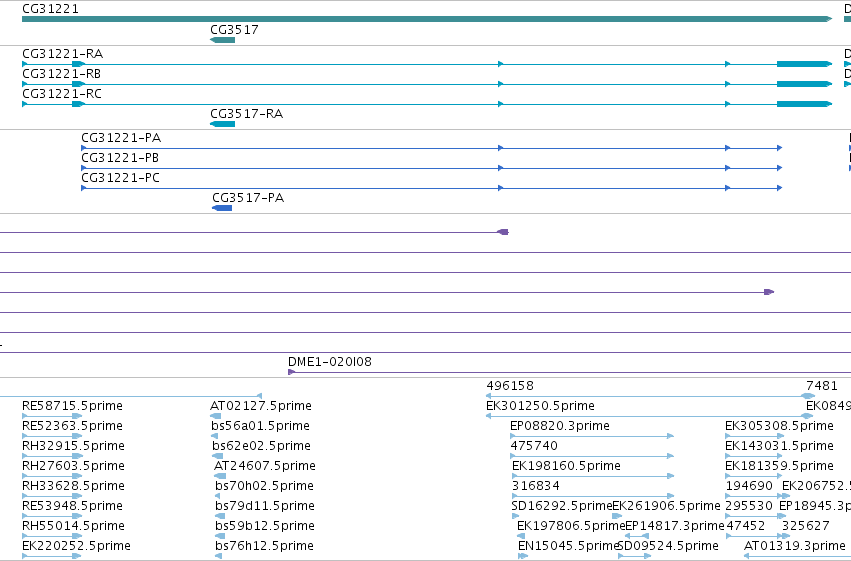
Task: Click feature labeled 496158
Action: 510,386
